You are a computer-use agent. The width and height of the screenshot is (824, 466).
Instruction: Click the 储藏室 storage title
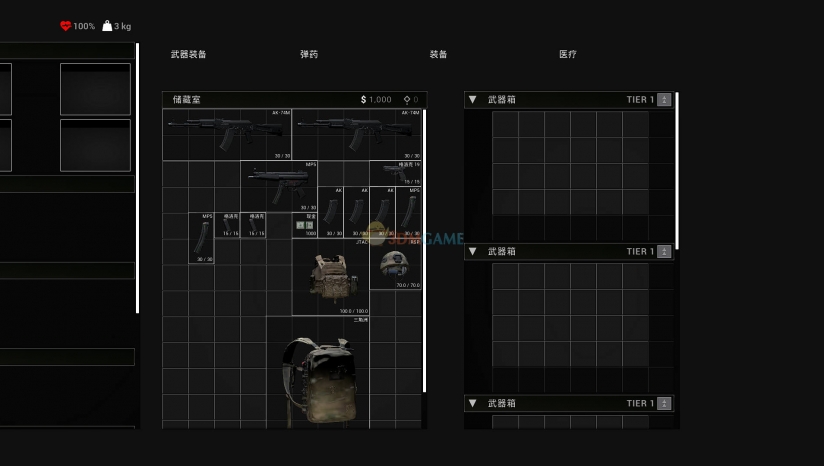187,99
